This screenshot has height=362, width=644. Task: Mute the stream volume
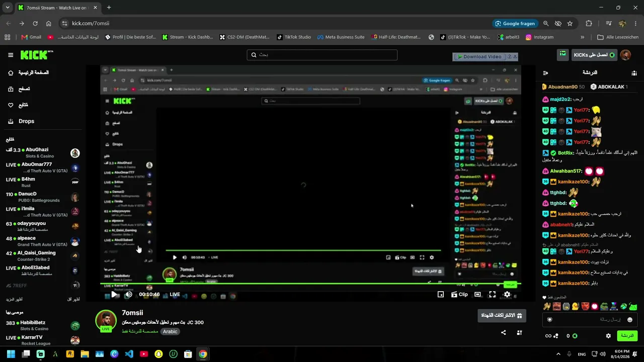[x=129, y=295]
